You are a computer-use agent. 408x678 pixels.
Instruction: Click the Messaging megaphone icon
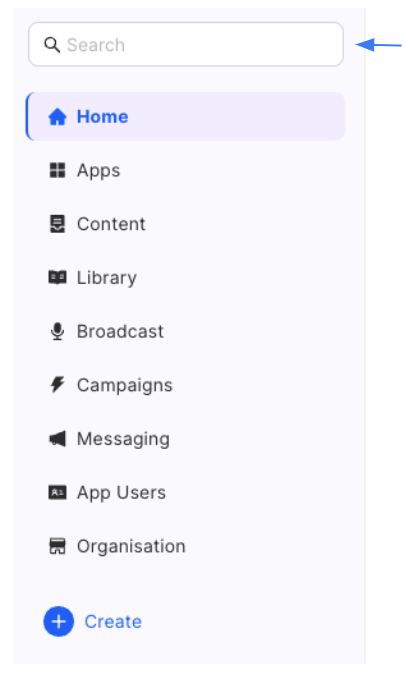57,439
